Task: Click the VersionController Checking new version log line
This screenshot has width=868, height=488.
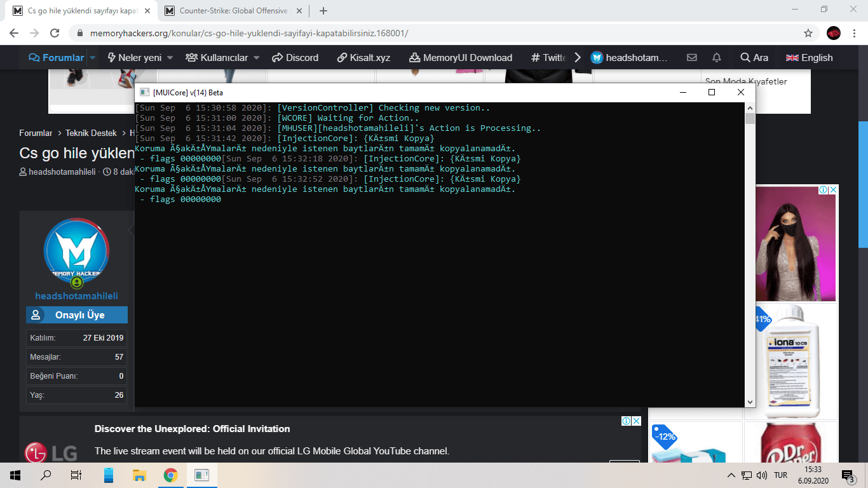Action: [313, 108]
